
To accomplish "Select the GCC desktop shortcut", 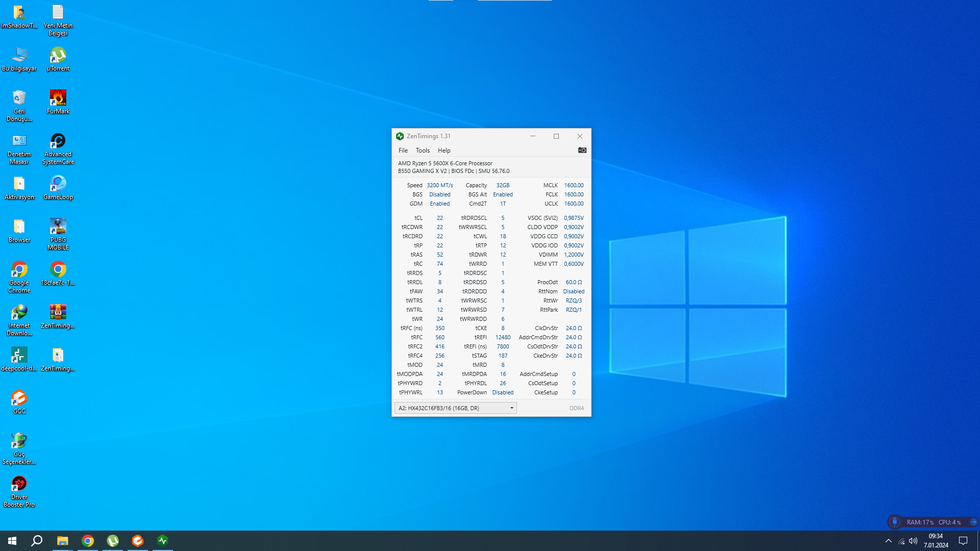I will [19, 403].
